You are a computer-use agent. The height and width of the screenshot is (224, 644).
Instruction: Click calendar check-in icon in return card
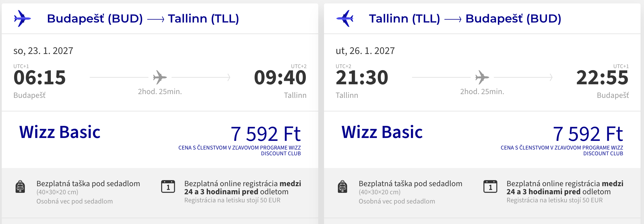pyautogui.click(x=490, y=186)
